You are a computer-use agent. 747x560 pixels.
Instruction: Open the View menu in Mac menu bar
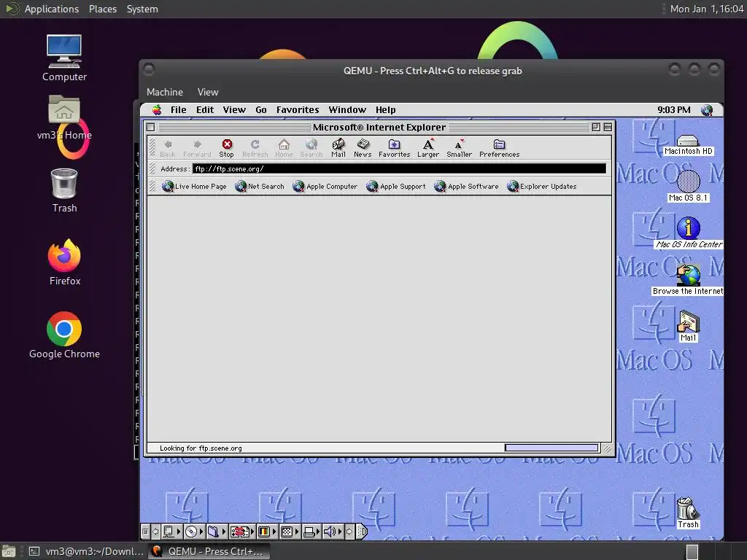click(234, 110)
